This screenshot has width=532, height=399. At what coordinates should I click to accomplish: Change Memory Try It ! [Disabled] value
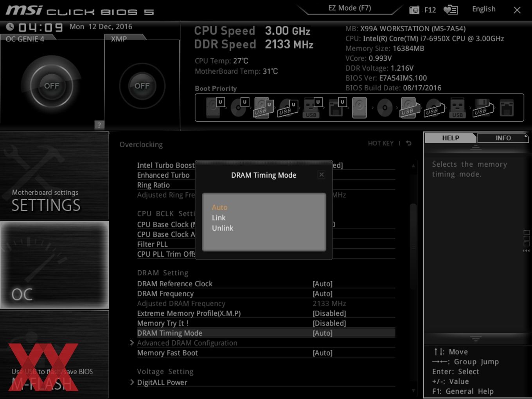pos(329,323)
